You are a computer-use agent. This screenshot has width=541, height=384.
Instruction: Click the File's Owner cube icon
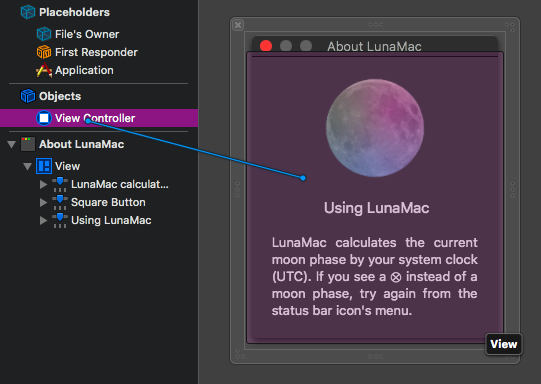click(44, 34)
